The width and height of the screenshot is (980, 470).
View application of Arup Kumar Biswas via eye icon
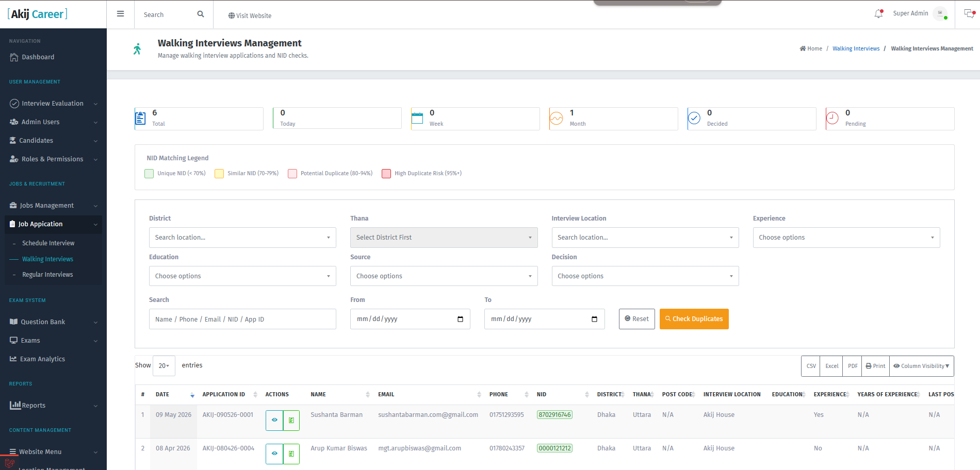274,454
